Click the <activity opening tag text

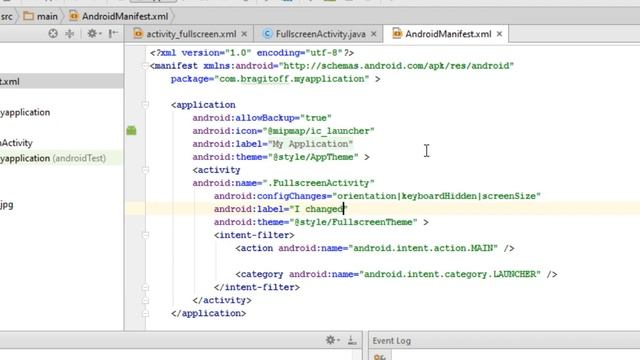[x=216, y=170]
